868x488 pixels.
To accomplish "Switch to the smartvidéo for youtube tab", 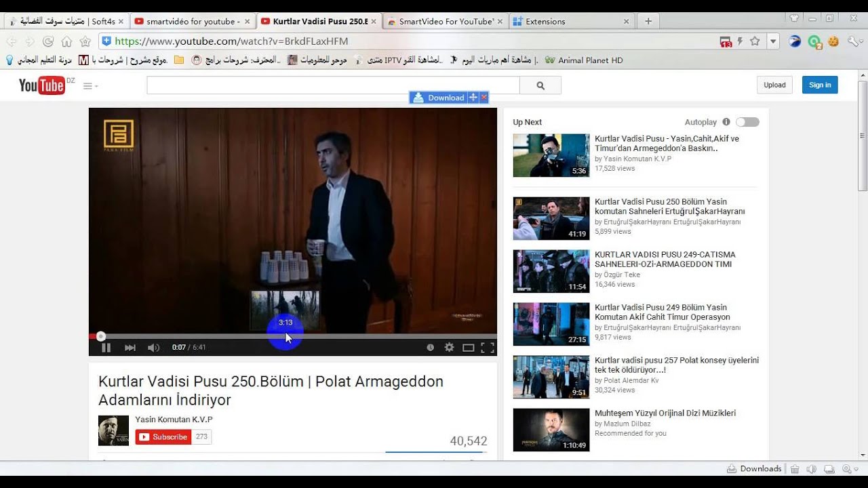I will click(192, 21).
